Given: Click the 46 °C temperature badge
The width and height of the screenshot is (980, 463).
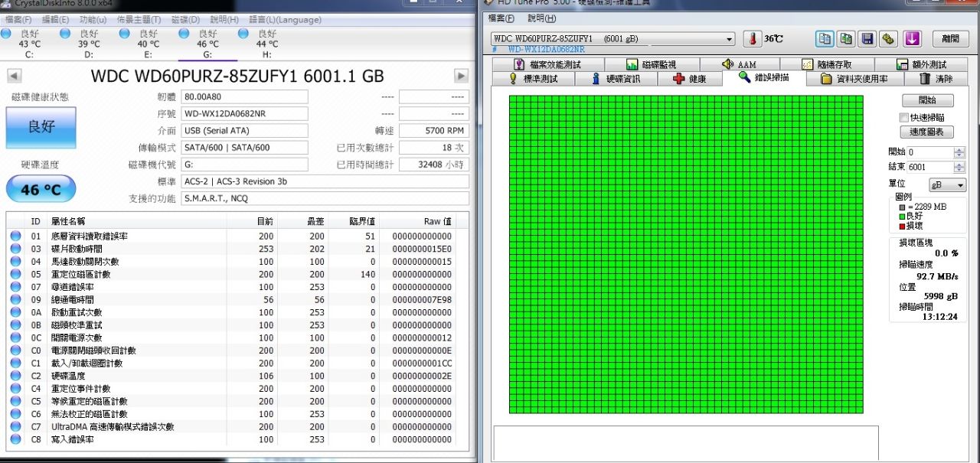Looking at the screenshot, I should 41,189.
